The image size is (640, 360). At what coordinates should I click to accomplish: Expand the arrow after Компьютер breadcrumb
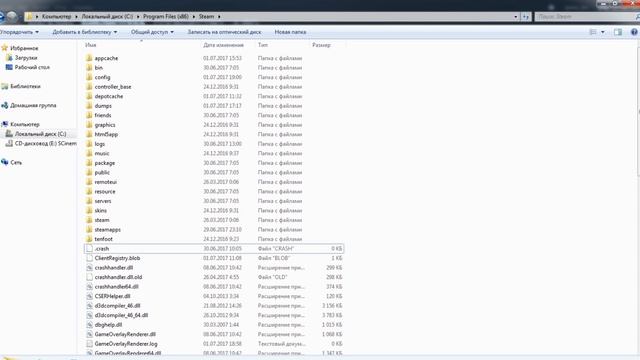pyautogui.click(x=76, y=16)
